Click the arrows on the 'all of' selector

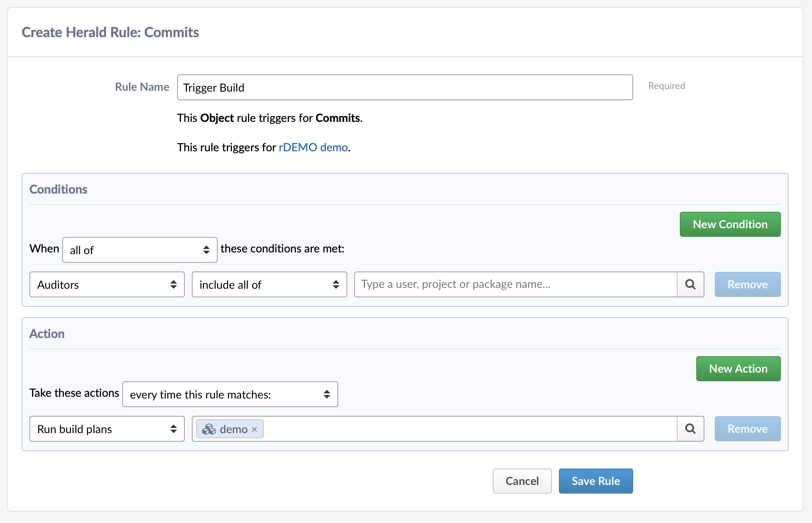[206, 249]
